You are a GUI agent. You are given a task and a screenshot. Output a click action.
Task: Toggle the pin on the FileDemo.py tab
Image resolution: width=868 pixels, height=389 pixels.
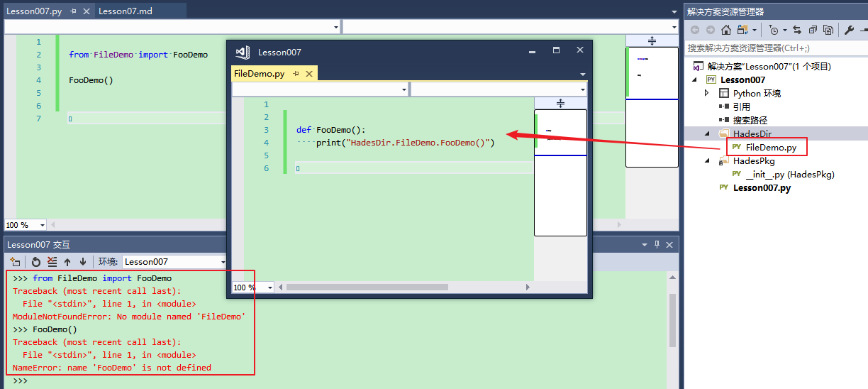point(296,74)
